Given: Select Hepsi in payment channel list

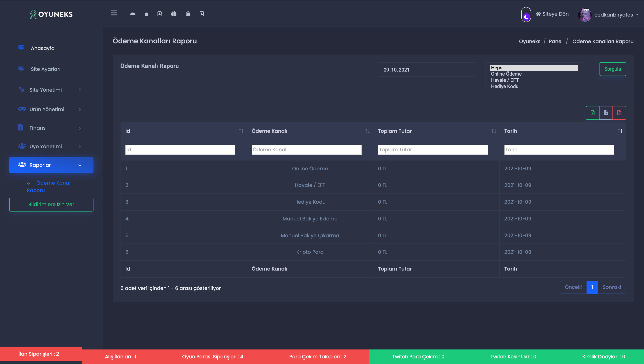Looking at the screenshot, I should pos(534,68).
